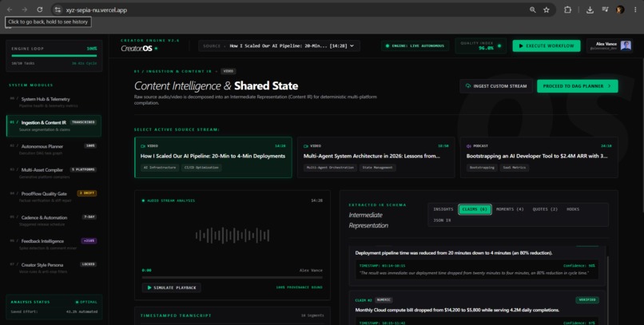Image resolution: width=644 pixels, height=325 pixels.
Task: Select the How I Scaled Our AI Pipeline card
Action: [213, 157]
